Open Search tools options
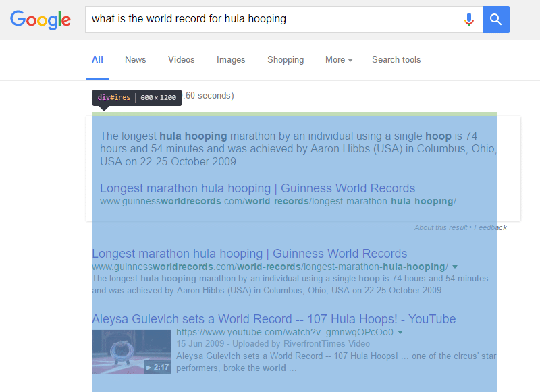The width and height of the screenshot is (540, 392). pyautogui.click(x=396, y=60)
